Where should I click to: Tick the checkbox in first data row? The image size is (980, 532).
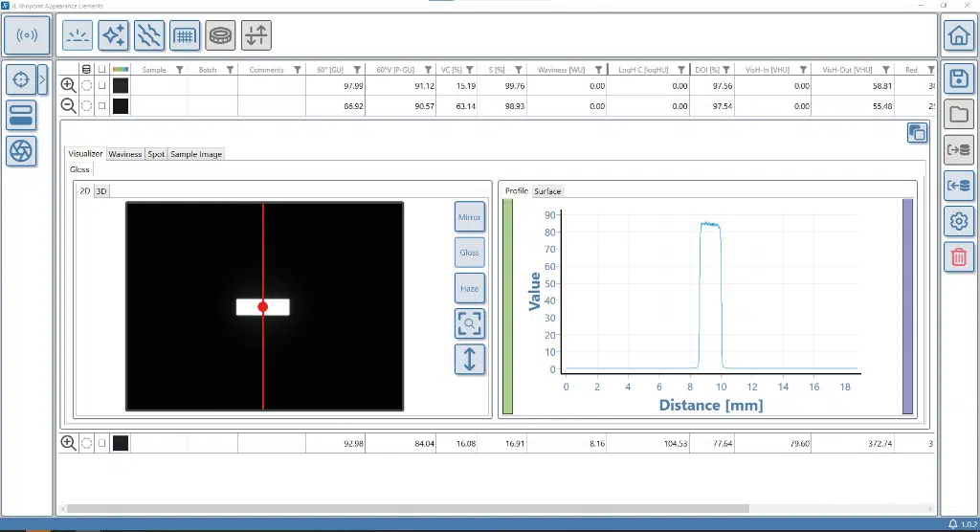[101, 85]
